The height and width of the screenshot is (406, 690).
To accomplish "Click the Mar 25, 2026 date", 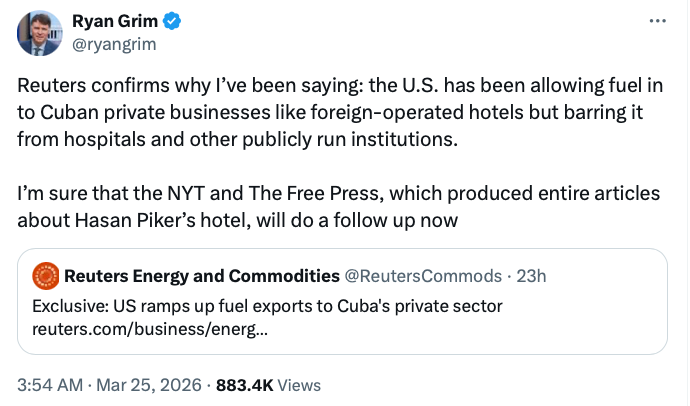I will pyautogui.click(x=150, y=384).
